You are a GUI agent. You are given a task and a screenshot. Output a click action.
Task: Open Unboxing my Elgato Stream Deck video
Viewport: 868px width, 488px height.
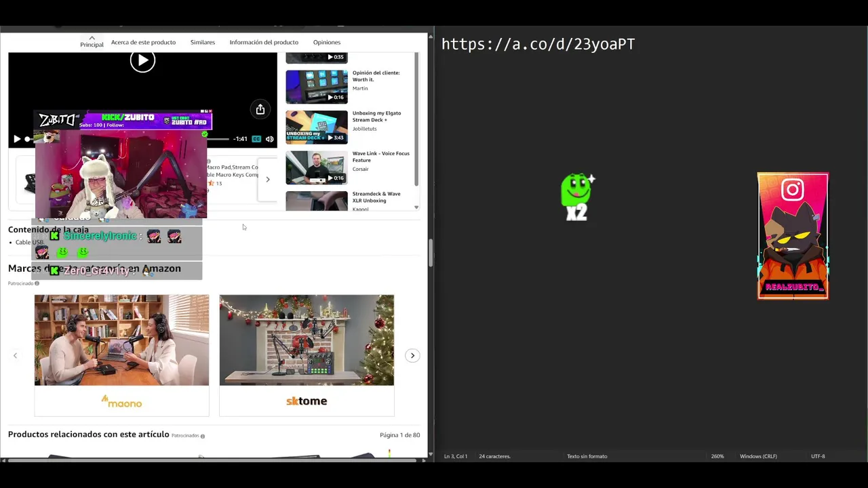pyautogui.click(x=317, y=127)
